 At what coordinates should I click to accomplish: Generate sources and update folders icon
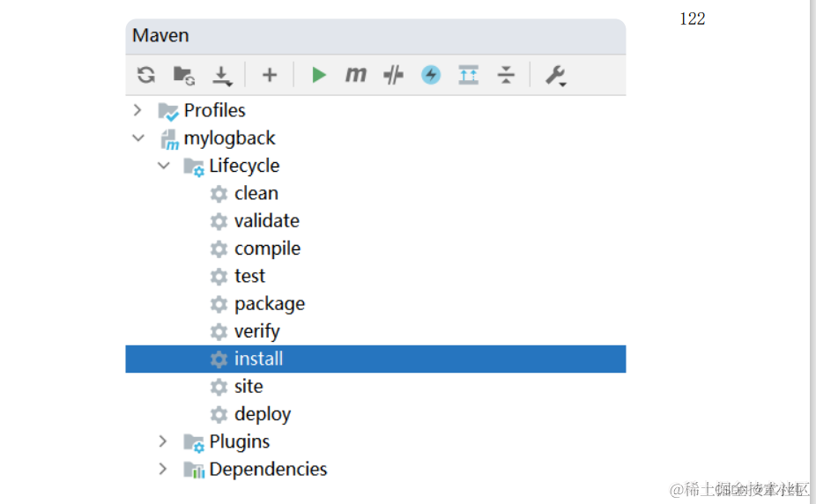183,75
